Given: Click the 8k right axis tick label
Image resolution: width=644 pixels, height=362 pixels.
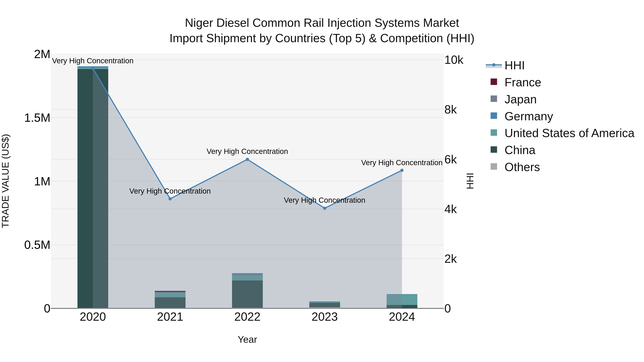Looking at the screenshot, I should coord(450,110).
